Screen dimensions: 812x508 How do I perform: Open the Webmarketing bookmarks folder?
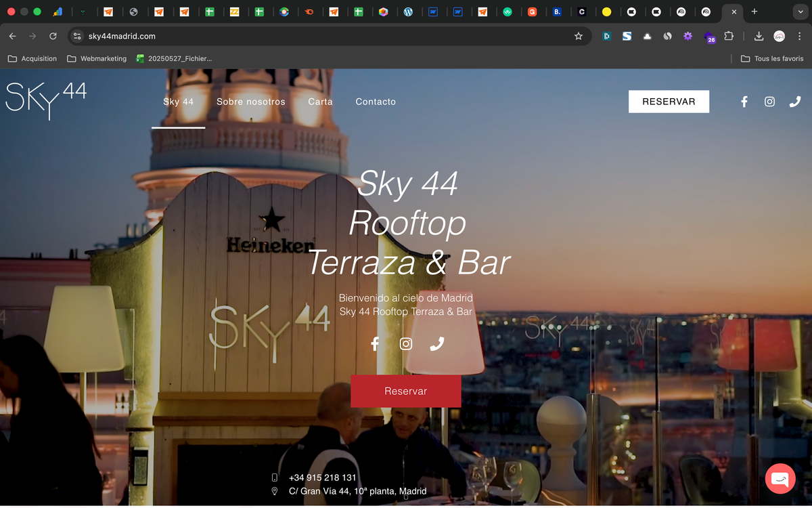[96, 58]
